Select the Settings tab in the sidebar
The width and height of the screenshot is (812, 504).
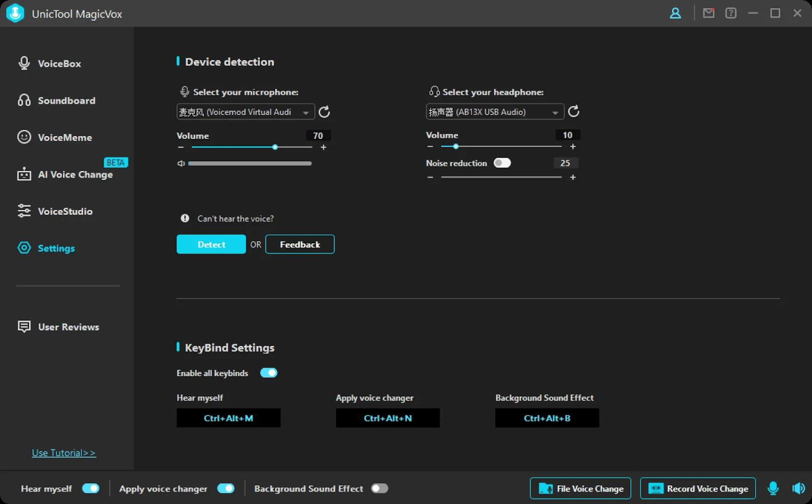(56, 248)
